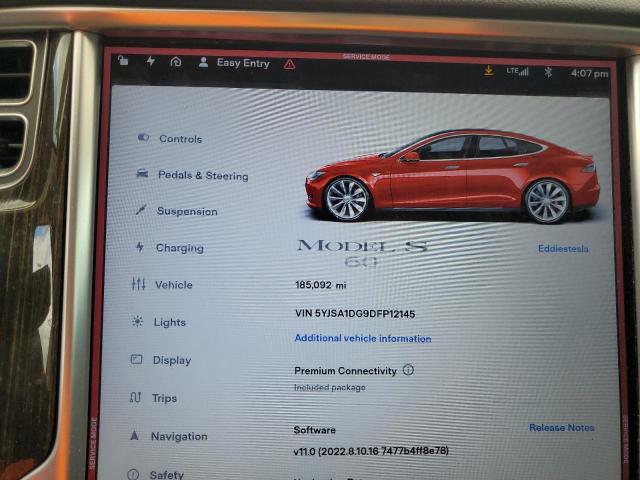Tap the HomeLink house icon
This screenshot has width=640, height=480.
(x=176, y=62)
